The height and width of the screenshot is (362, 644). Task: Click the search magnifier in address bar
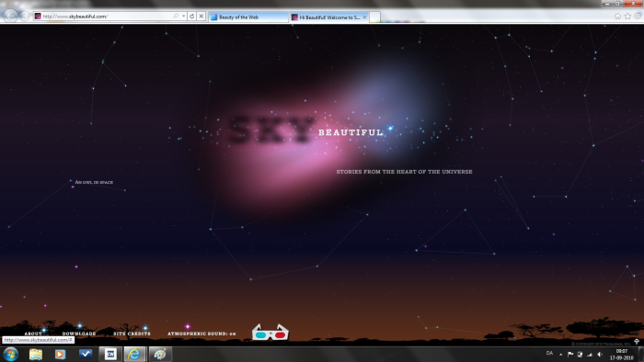pos(176,17)
